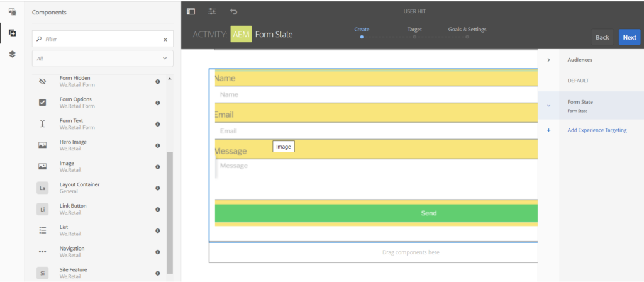Click the yellow Email label bar
The height and width of the screenshot is (282, 644).
pos(376,113)
